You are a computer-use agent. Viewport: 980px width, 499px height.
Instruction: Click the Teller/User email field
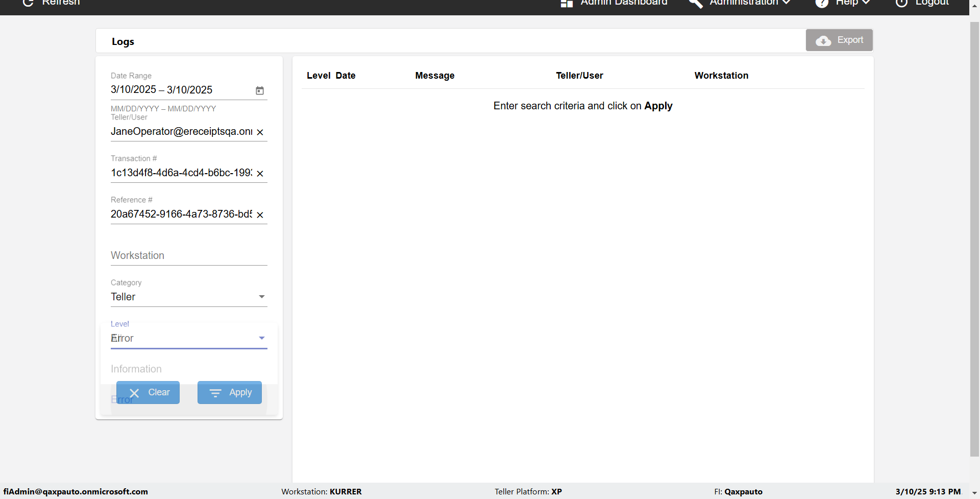pos(182,132)
